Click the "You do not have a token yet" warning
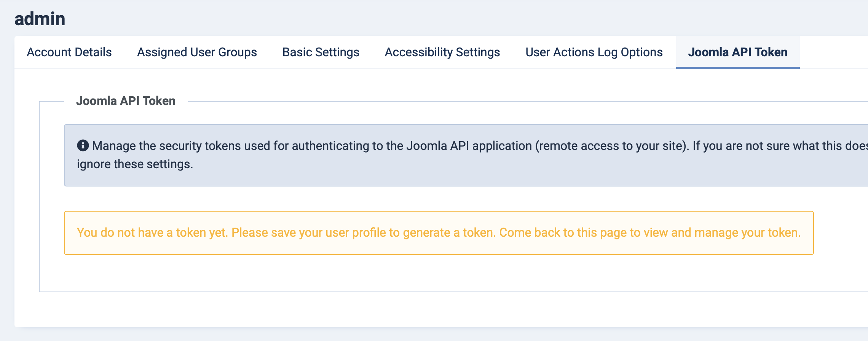This screenshot has height=341, width=868. pyautogui.click(x=439, y=233)
